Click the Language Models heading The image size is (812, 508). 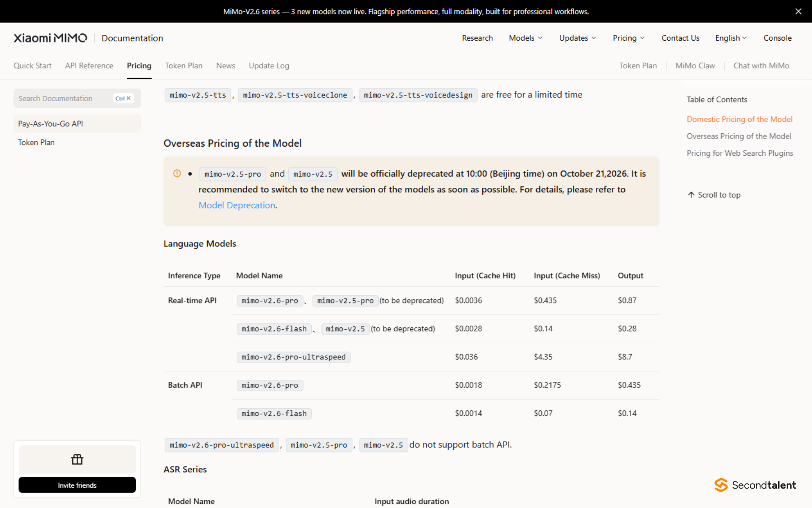pos(200,243)
